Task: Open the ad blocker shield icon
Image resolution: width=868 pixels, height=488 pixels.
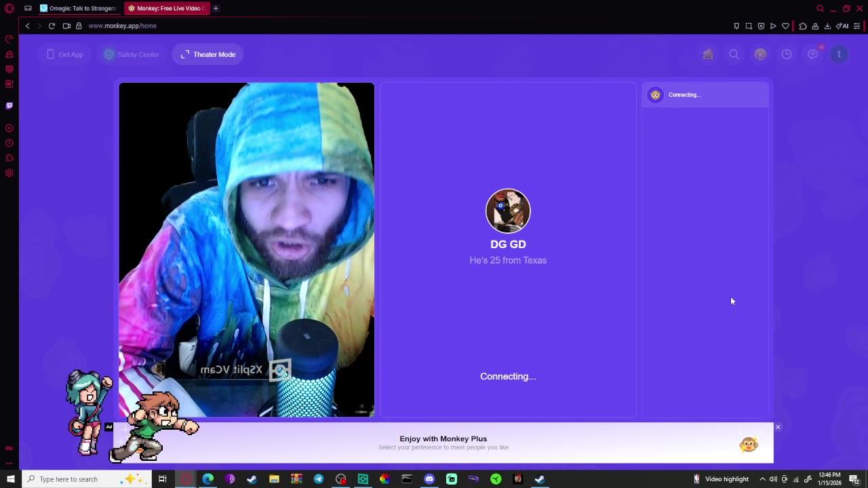Action: tap(761, 26)
